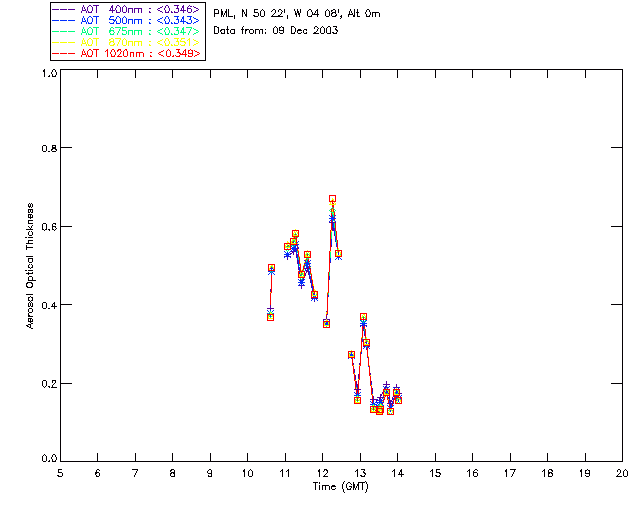Viewport: 640px width, 512px height.
Task: Click the AOT 1020nm legend entry
Action: tap(126, 53)
